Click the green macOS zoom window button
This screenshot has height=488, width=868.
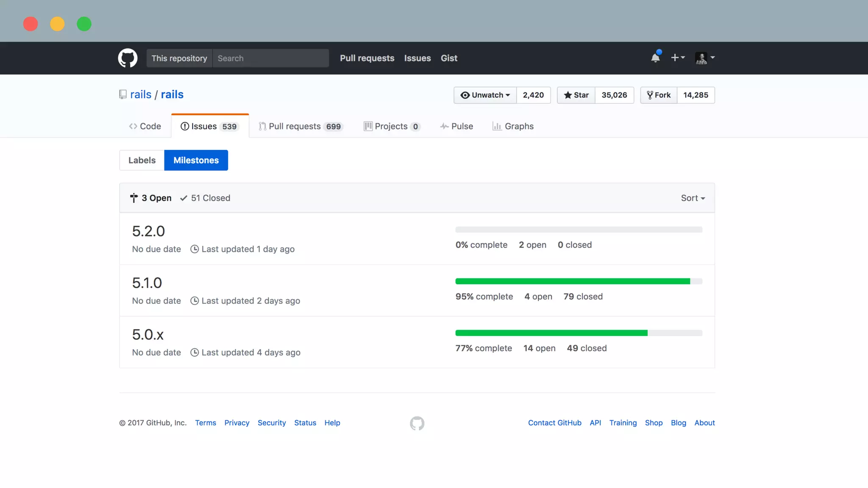[84, 24]
